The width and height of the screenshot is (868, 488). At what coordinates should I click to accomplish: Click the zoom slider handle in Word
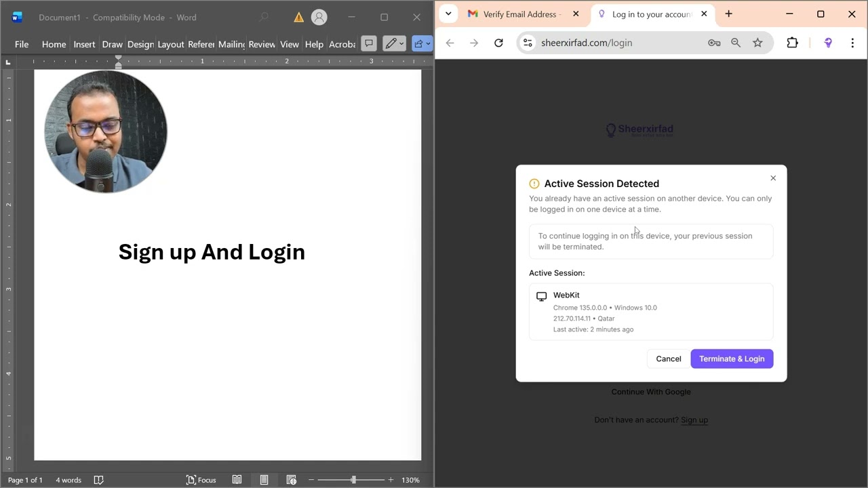click(x=353, y=480)
